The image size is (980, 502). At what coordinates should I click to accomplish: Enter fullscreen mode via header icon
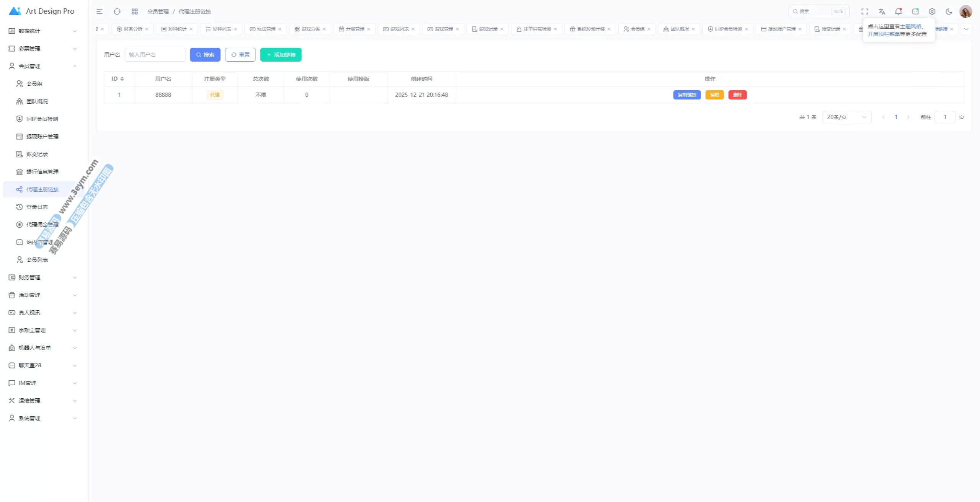pos(865,11)
